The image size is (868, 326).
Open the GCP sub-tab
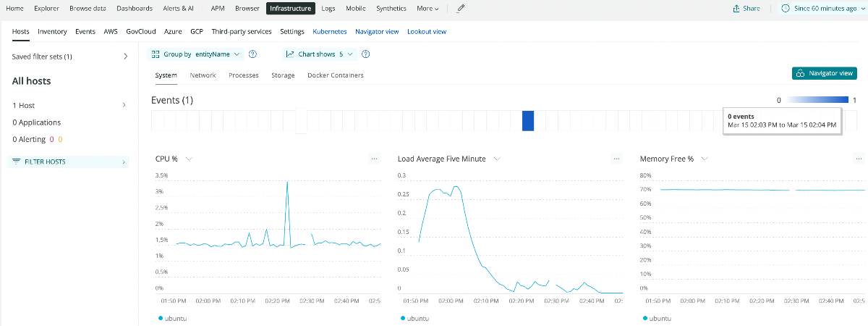(x=197, y=32)
